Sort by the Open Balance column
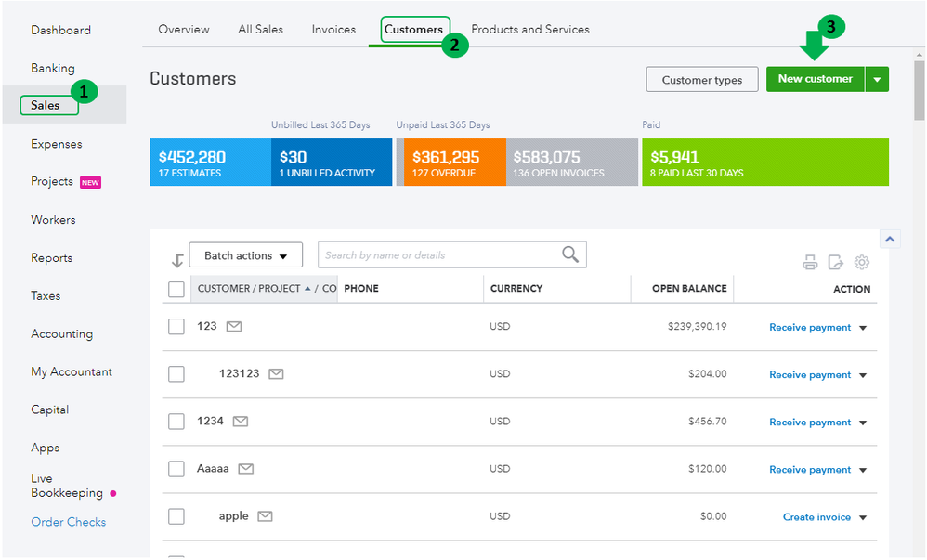 (x=689, y=289)
